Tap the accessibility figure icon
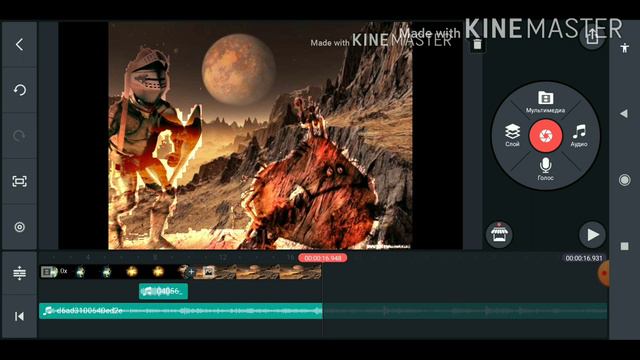 pos(624,48)
